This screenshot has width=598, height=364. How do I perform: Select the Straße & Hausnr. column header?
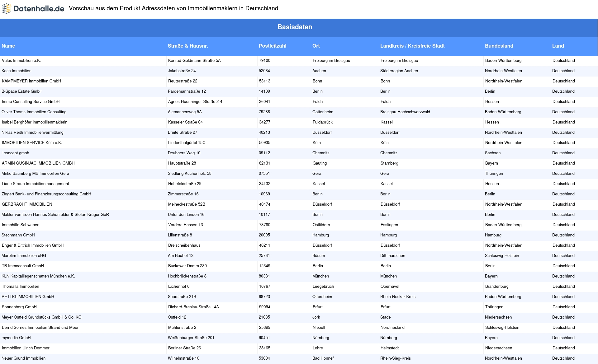tap(188, 46)
